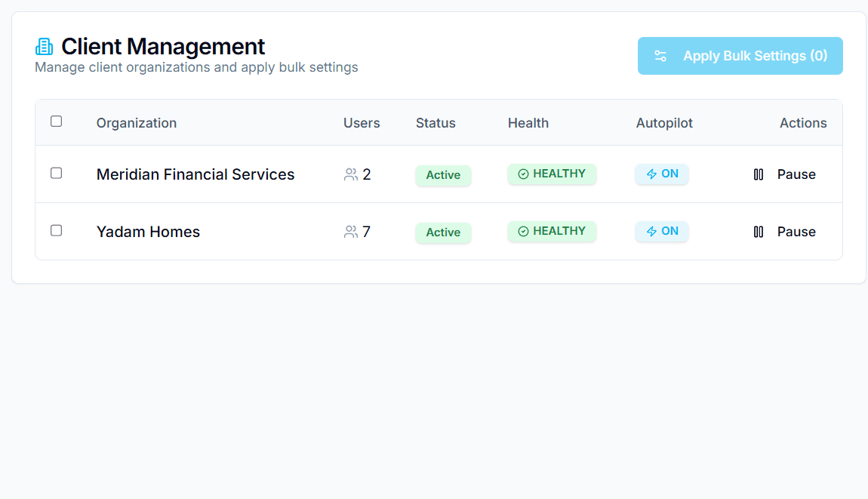Pause the Meridian Financial Services client
Viewport: 868px width, 499px height.
[785, 174]
